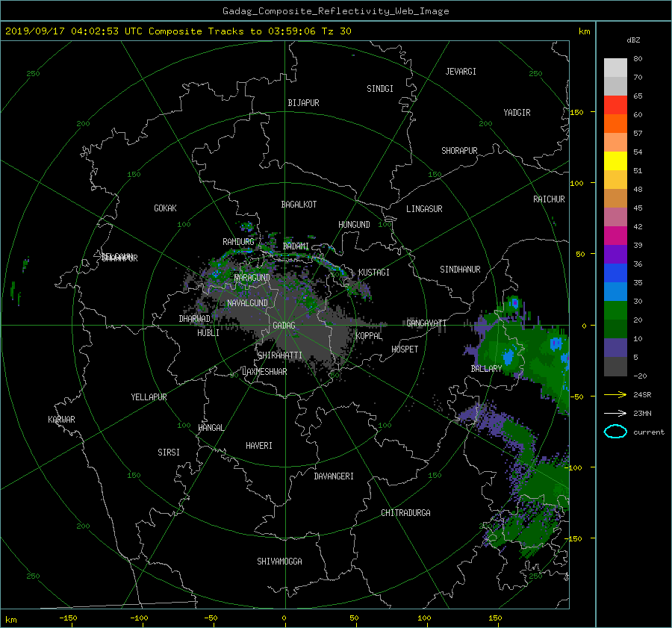Click the Gadag_Composite_Reflectivity_Web_Image title
This screenshot has height=628, width=672.
click(x=335, y=11)
